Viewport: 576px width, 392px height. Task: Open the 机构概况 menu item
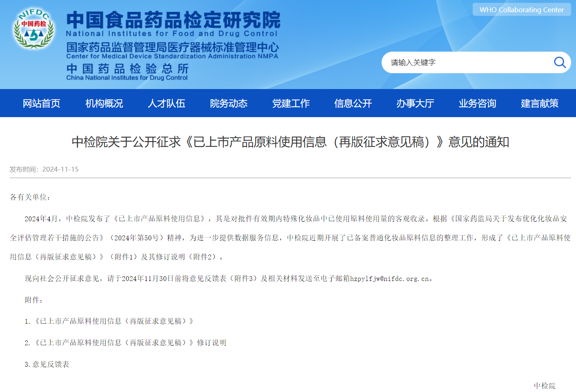pyautogui.click(x=104, y=103)
